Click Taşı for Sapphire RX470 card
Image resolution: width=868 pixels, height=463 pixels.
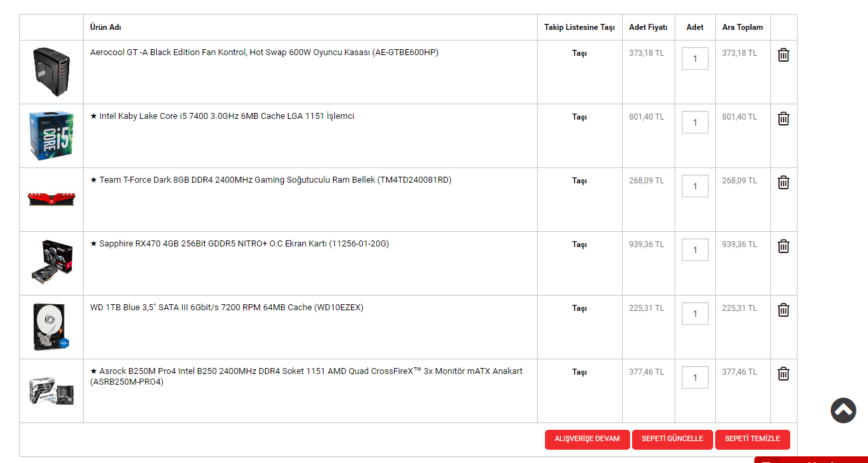click(x=580, y=244)
